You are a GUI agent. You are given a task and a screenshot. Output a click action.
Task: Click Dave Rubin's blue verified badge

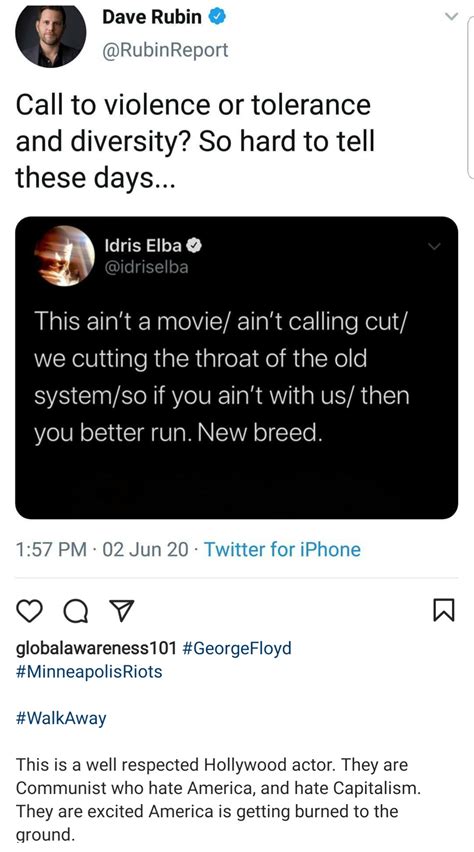pyautogui.click(x=217, y=18)
